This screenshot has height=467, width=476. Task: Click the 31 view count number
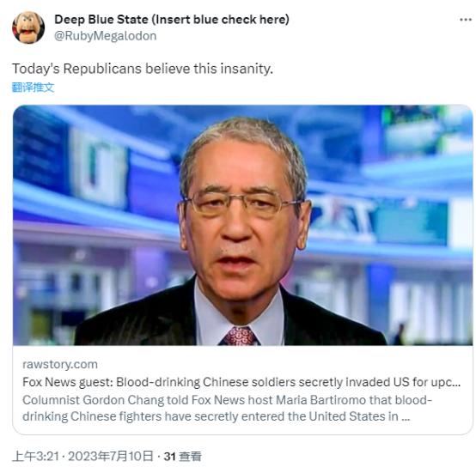pyautogui.click(x=169, y=457)
